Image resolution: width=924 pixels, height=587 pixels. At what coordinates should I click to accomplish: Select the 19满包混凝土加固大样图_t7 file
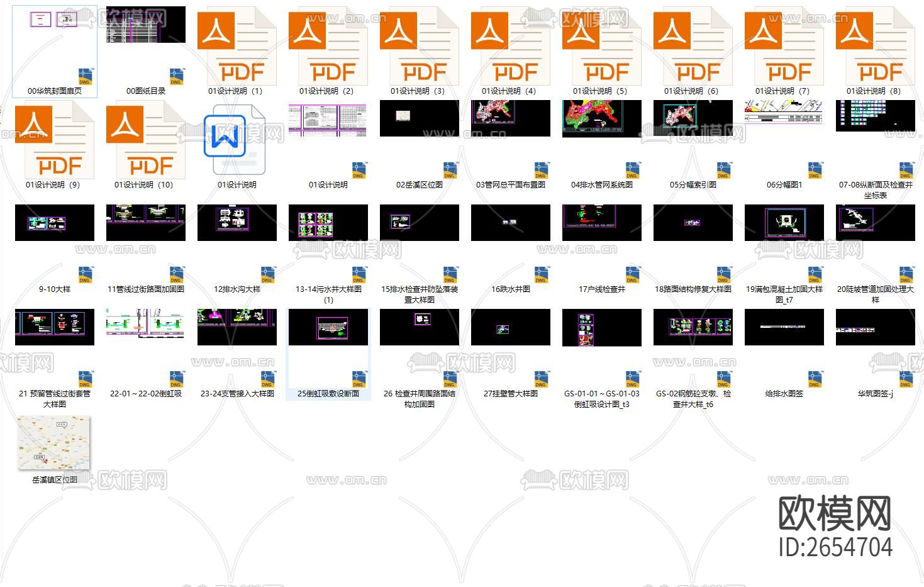tap(784, 255)
